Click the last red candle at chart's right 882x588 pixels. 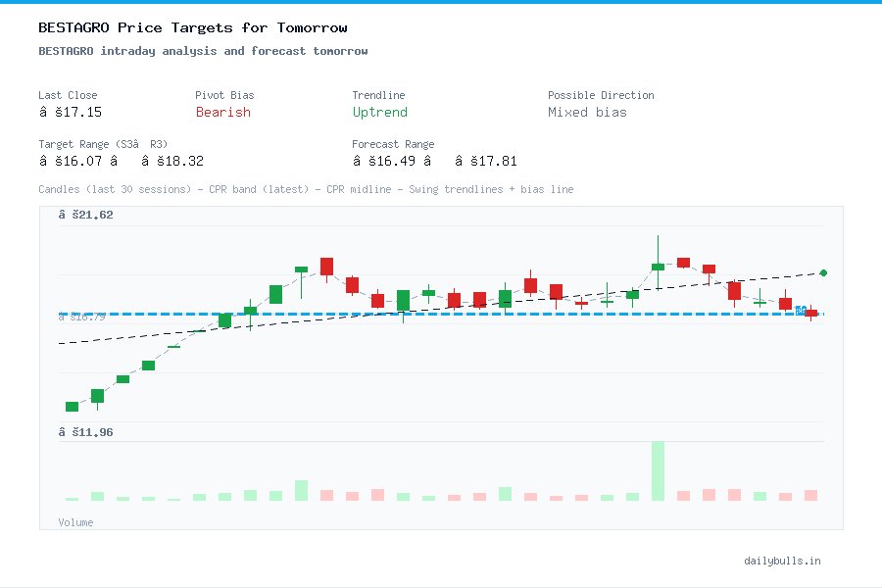(x=810, y=314)
